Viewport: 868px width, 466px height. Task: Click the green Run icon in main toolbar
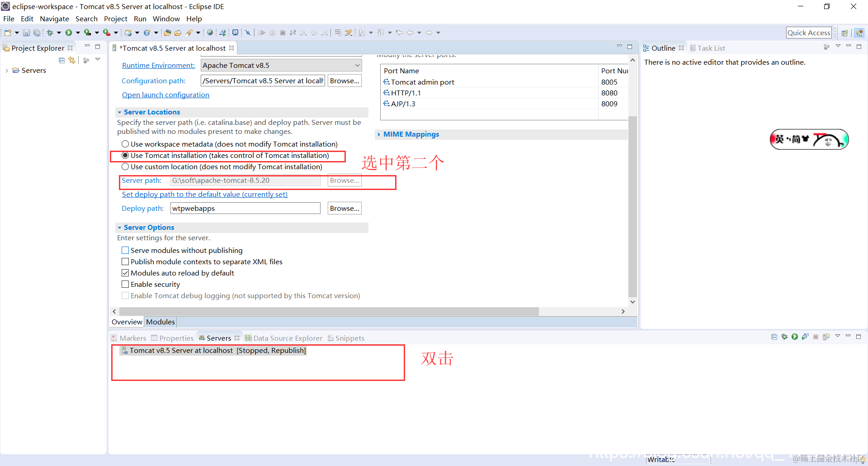(x=69, y=33)
